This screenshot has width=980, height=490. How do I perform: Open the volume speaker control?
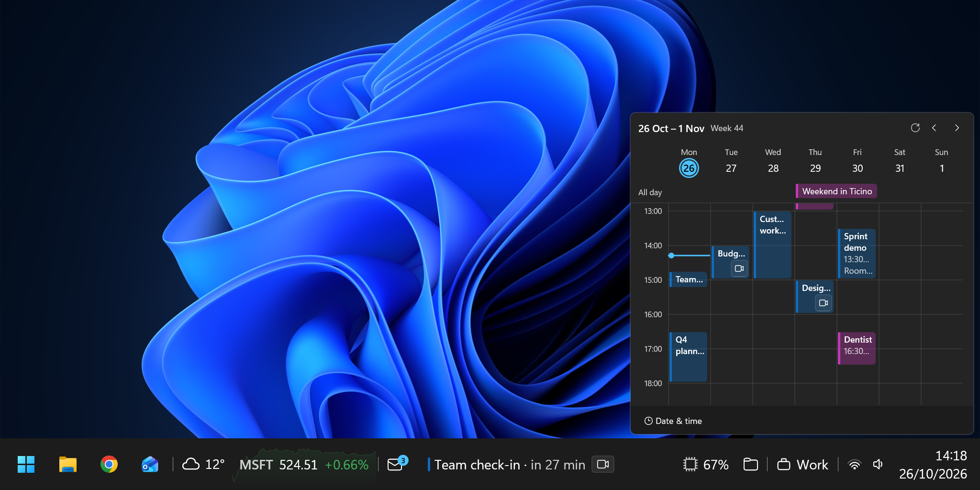[x=878, y=464]
